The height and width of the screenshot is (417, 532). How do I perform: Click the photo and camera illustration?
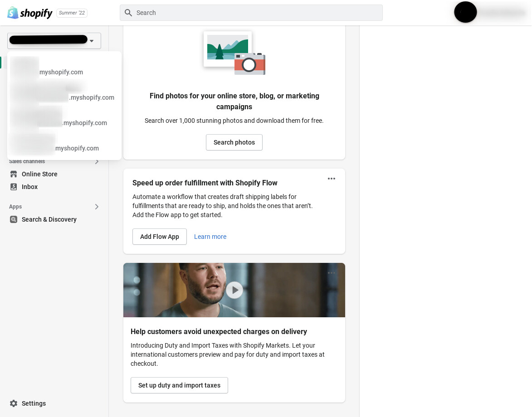pos(234,53)
